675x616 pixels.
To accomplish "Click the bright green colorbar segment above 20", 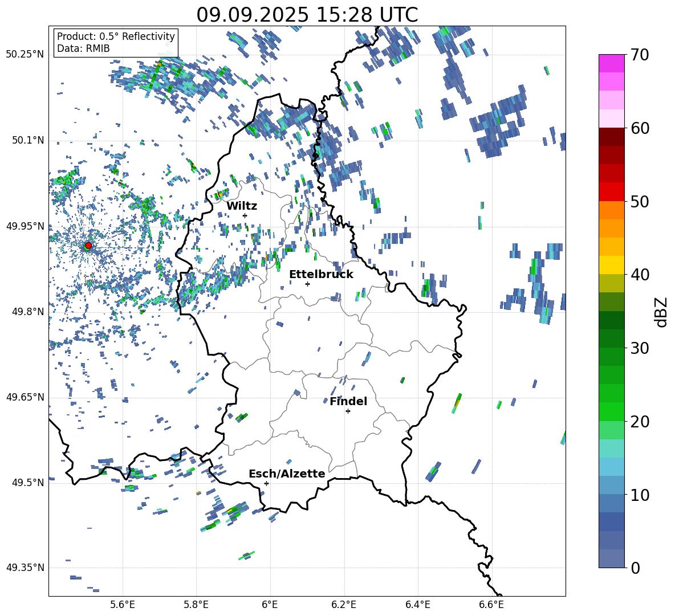I will (x=611, y=411).
